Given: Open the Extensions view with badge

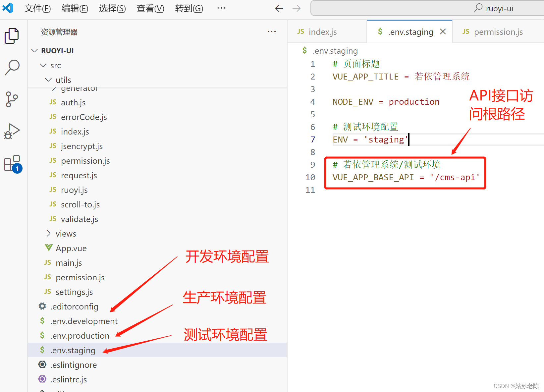Looking at the screenshot, I should pos(13,164).
